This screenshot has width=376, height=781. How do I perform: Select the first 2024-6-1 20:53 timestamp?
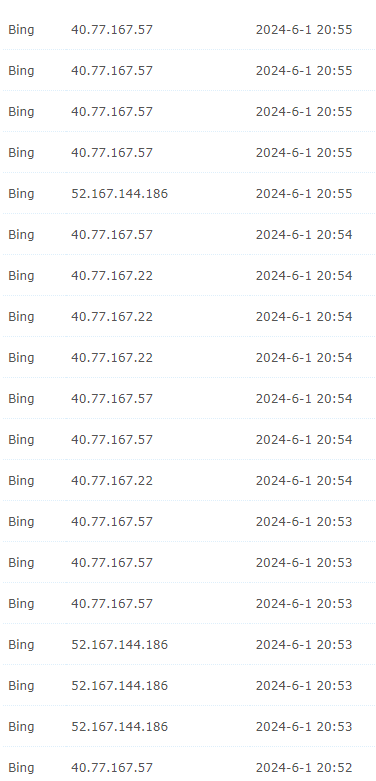click(x=304, y=521)
